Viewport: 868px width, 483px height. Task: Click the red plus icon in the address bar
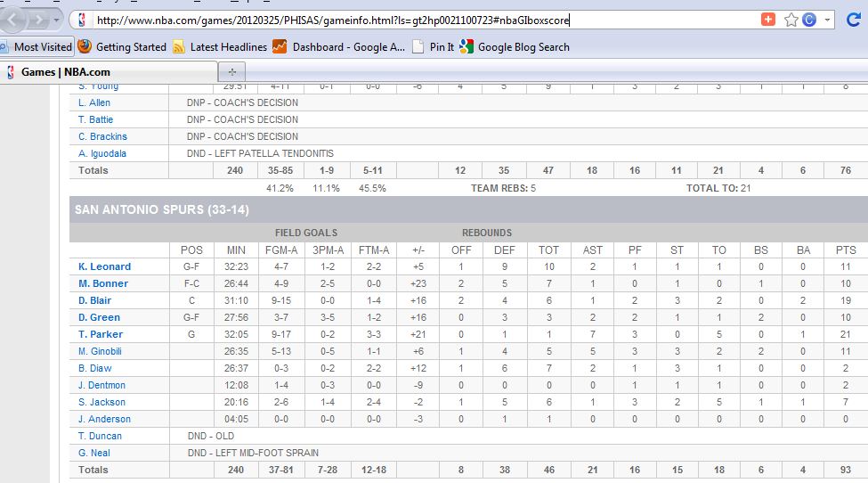pos(768,20)
